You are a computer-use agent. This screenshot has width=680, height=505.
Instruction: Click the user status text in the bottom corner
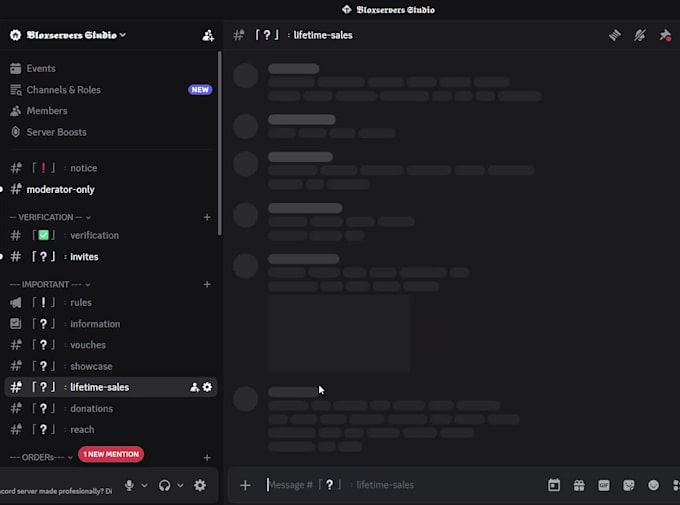point(56,491)
